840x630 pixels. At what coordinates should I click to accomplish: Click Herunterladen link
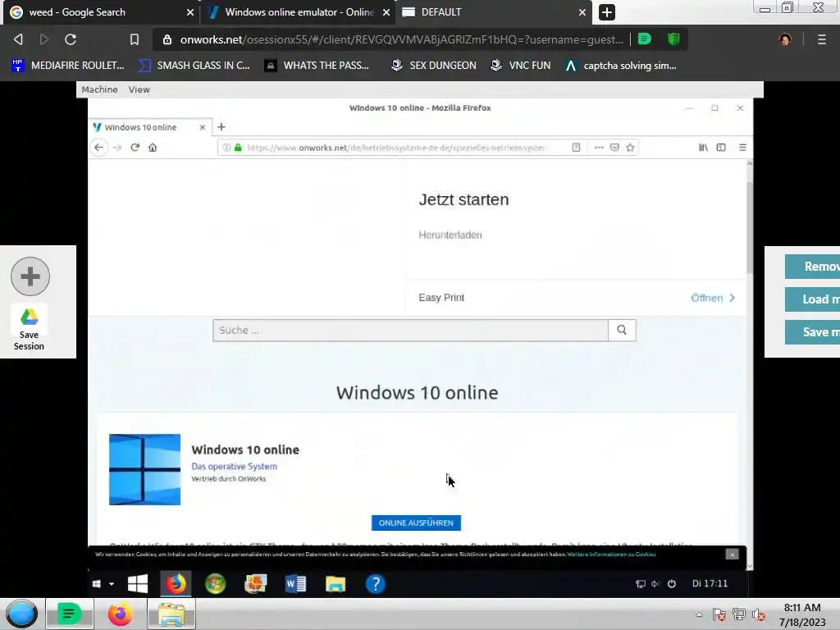tap(450, 235)
